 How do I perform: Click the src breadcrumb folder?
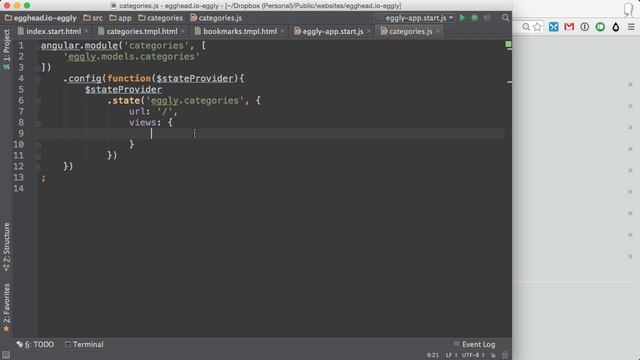click(93, 18)
